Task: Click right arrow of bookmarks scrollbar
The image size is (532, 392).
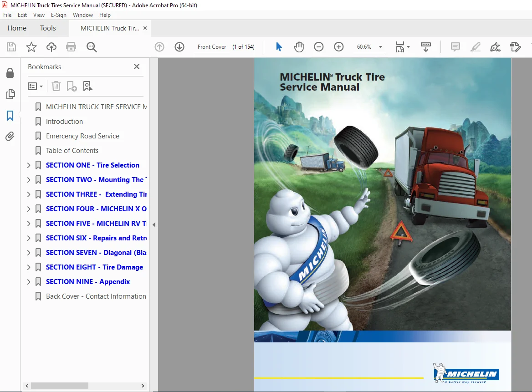Action: [143, 386]
